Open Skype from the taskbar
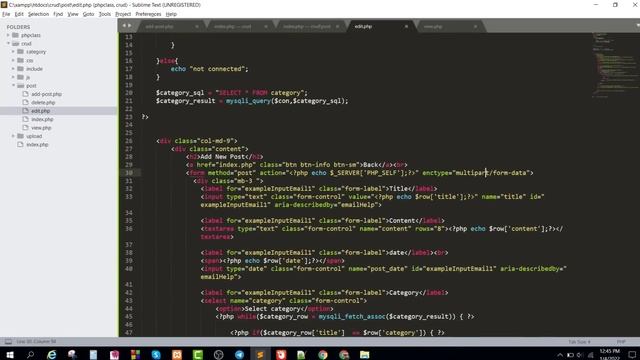 [x=156, y=354]
